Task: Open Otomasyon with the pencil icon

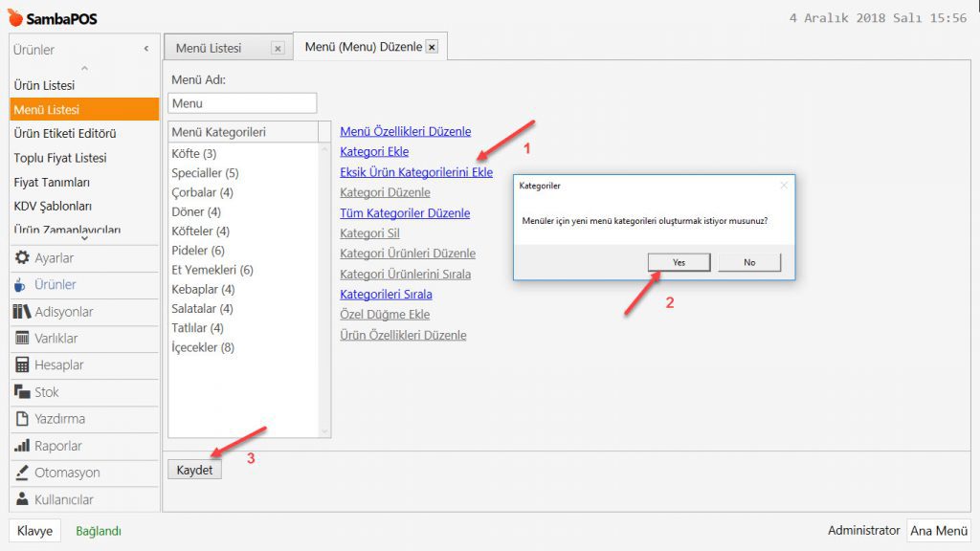Action: 22,473
